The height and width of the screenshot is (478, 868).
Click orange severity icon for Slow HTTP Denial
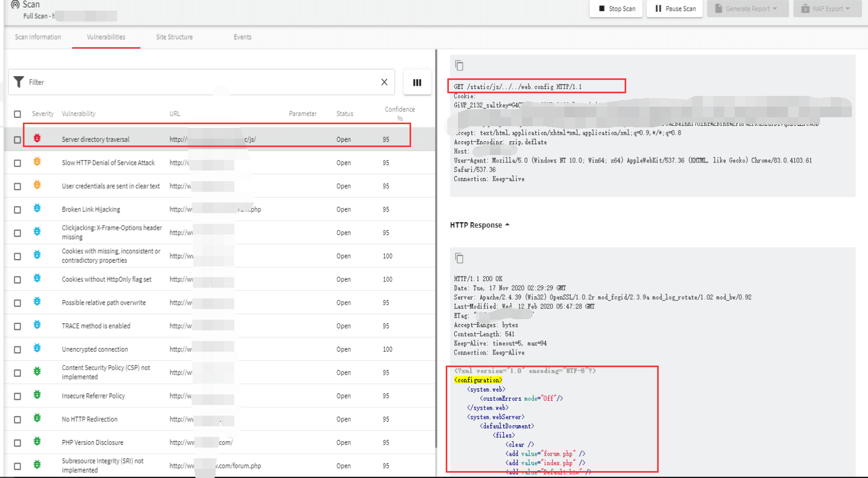click(x=37, y=162)
